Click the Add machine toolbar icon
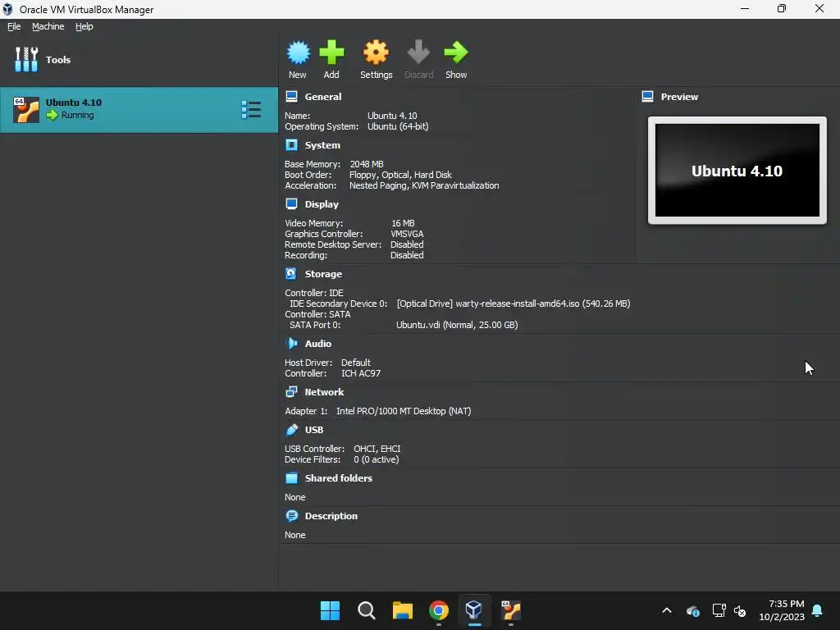The width and height of the screenshot is (840, 630). point(331,52)
